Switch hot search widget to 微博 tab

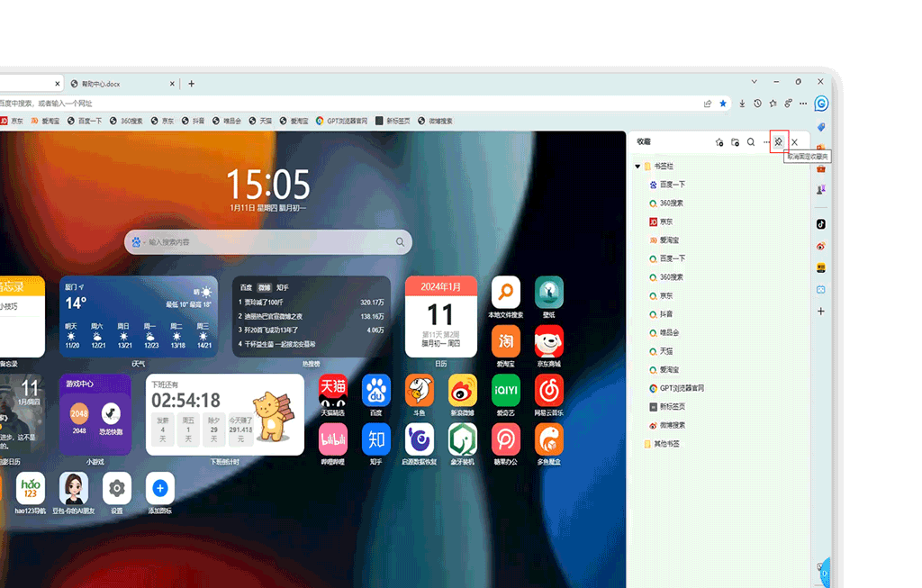pos(265,287)
